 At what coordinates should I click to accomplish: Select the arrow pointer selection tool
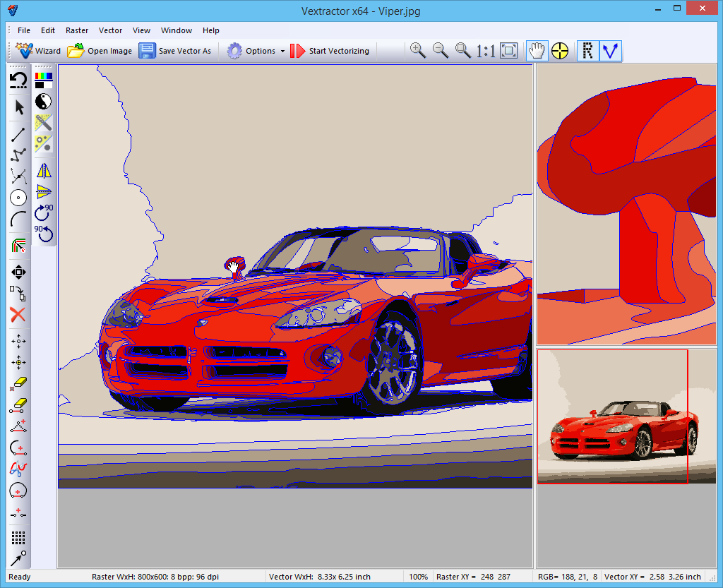[18, 107]
